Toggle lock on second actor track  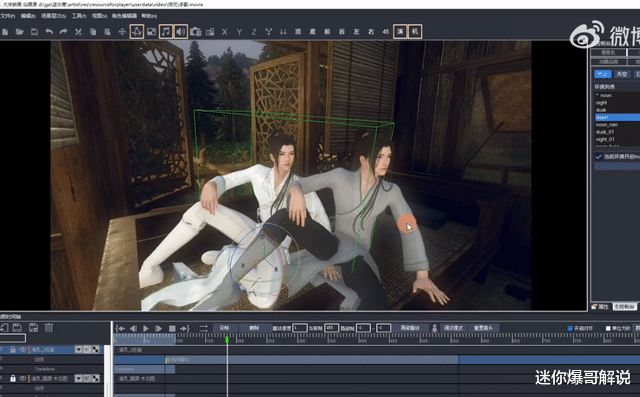(13, 379)
